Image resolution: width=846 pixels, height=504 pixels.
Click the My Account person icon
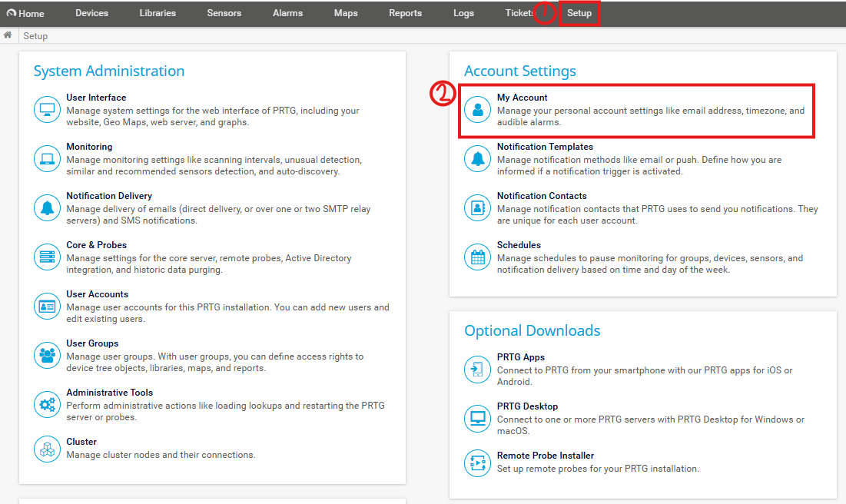(477, 110)
